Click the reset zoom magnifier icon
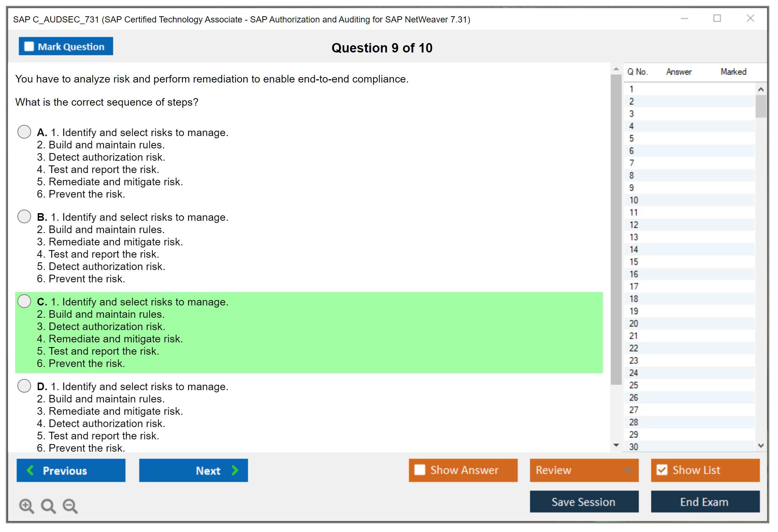 48,506
